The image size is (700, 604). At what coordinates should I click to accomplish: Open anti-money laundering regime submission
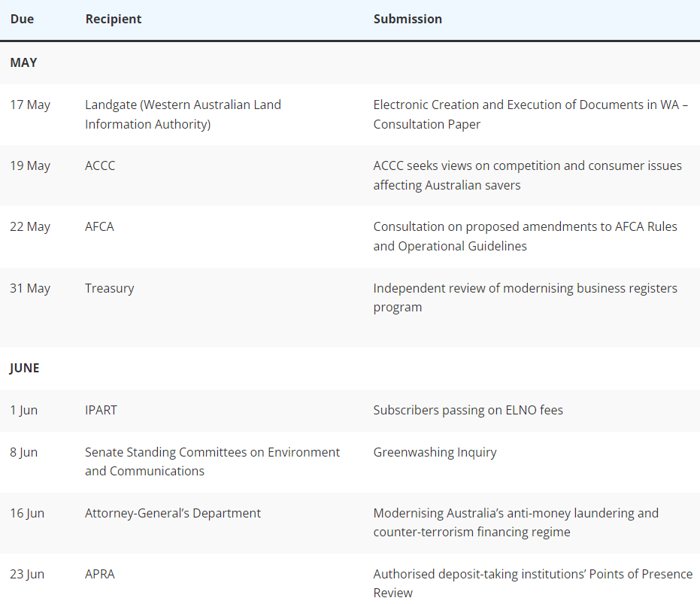pyautogui.click(x=516, y=522)
